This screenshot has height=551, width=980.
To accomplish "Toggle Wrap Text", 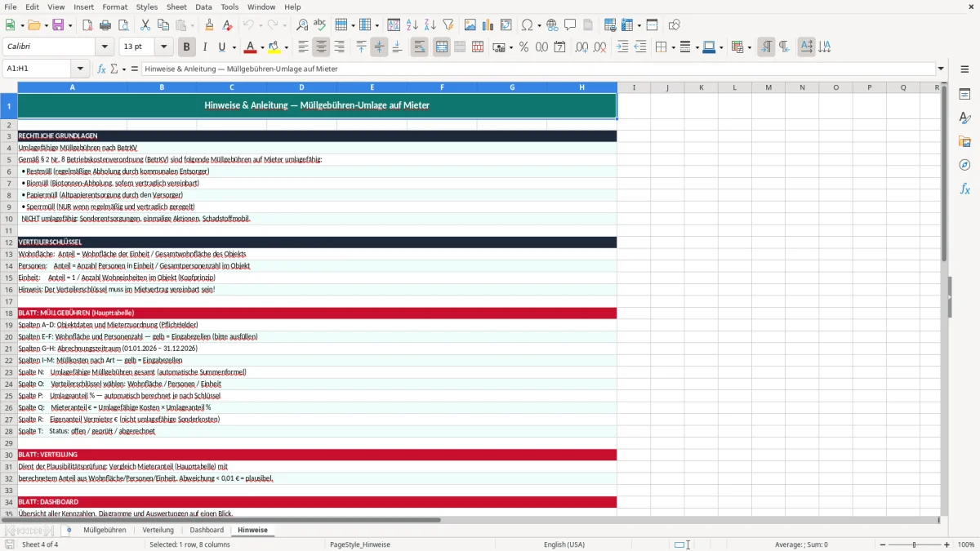I will [419, 47].
